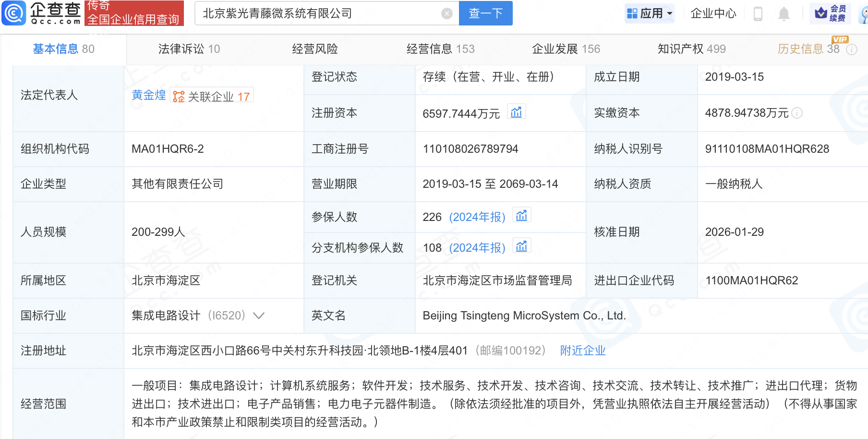The height and width of the screenshot is (439, 868).
Task: Expand the 集成电路设计 industry chevron
Action: click(259, 316)
